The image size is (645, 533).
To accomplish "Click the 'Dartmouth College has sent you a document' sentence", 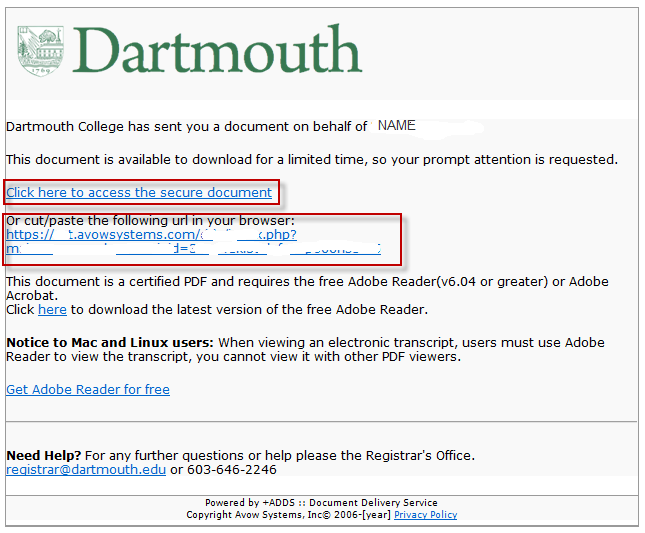I will click(186, 127).
